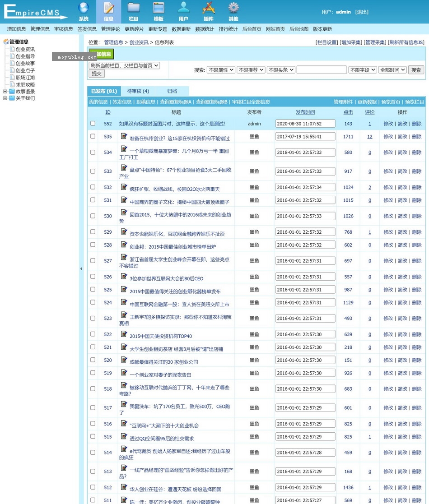Screen dimensions: 429x504
Task: Open 创业故事 in the sidebar tree
Action: [25, 63]
